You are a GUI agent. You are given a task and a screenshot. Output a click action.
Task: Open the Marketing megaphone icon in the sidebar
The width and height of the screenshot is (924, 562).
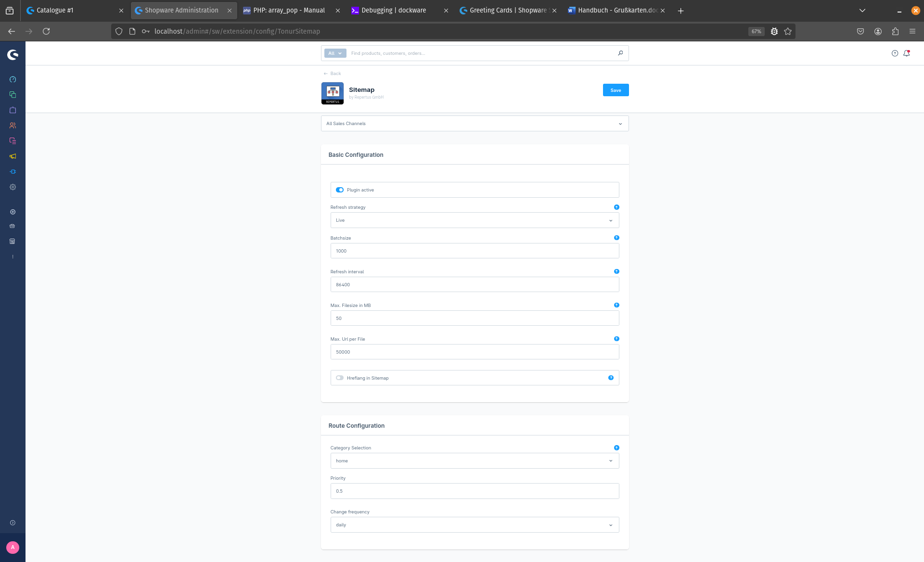[x=13, y=156]
